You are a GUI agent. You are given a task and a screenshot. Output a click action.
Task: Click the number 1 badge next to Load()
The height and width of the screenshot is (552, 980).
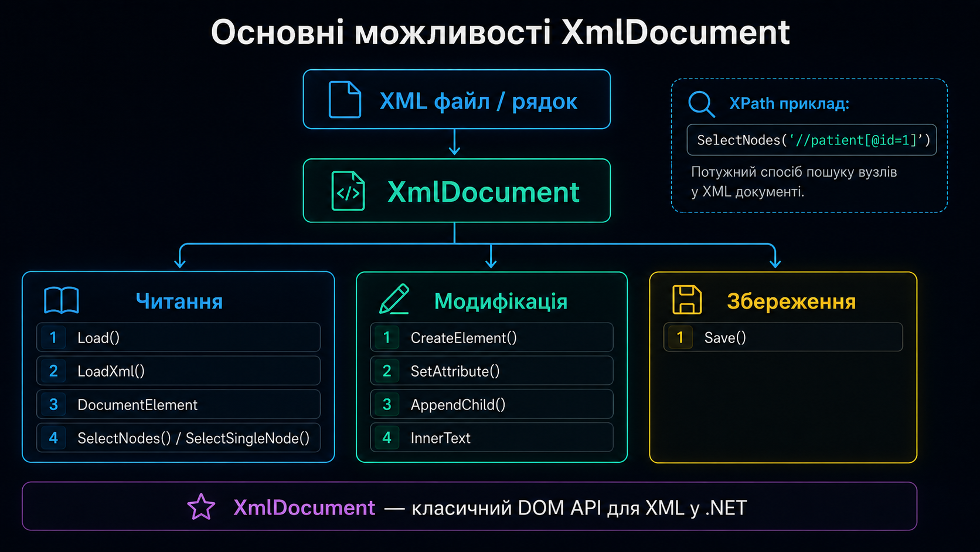point(53,337)
